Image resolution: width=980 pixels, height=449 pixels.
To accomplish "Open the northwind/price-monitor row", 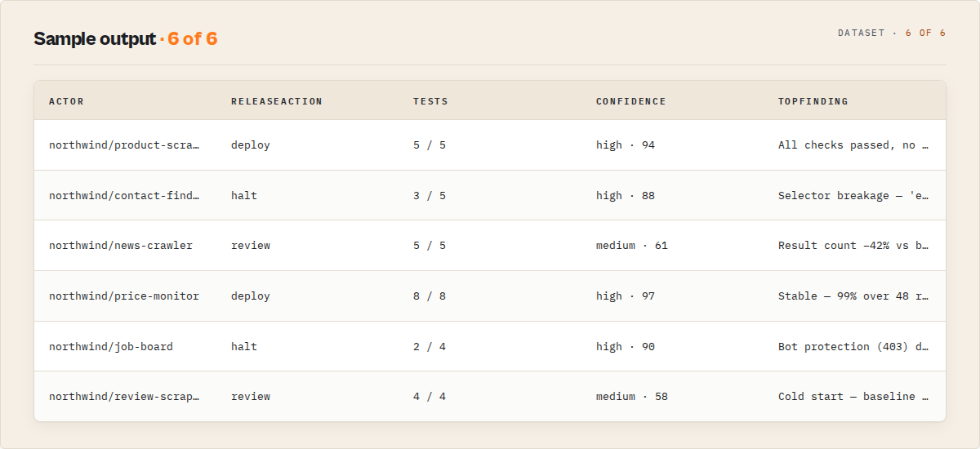I will coord(490,296).
